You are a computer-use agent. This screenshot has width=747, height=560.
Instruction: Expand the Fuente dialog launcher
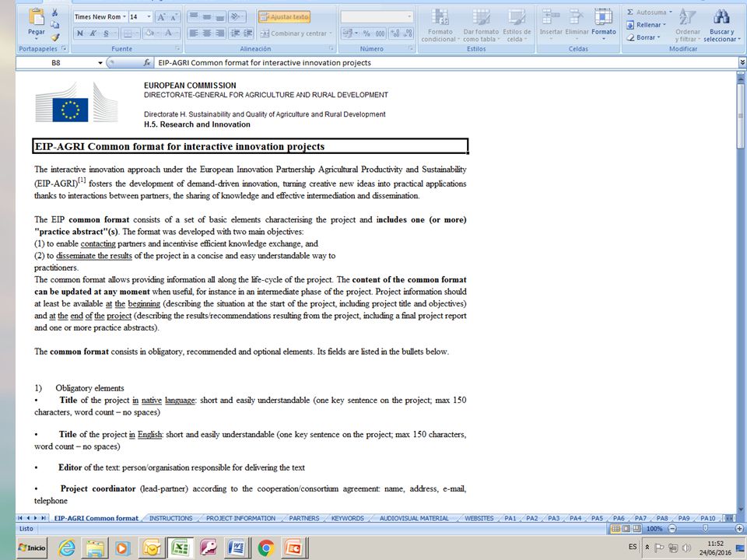177,48
